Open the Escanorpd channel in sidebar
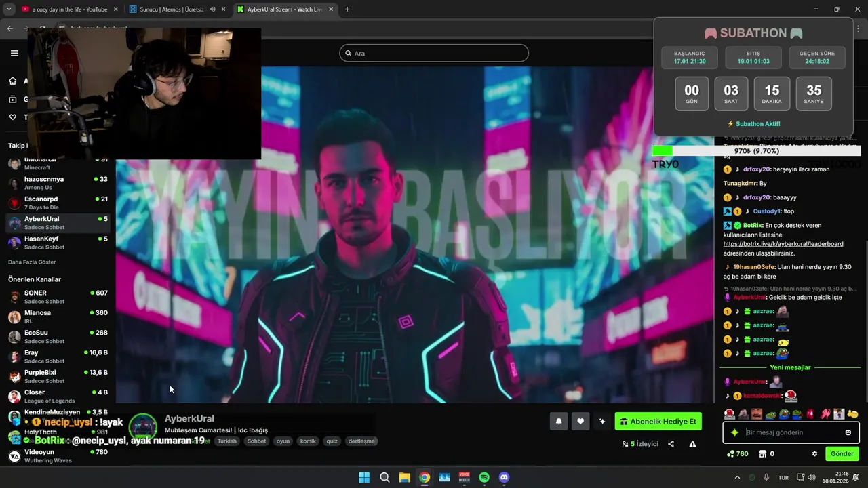868x488 pixels. tap(58, 203)
